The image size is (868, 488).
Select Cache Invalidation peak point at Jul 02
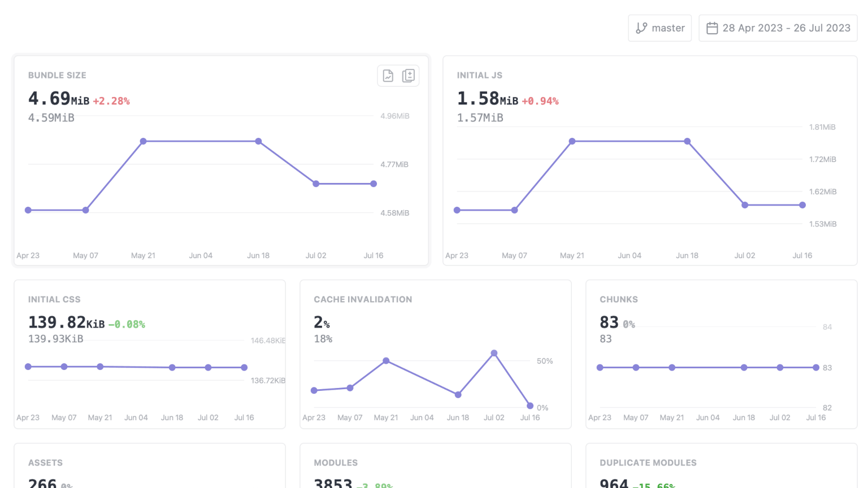tap(494, 353)
